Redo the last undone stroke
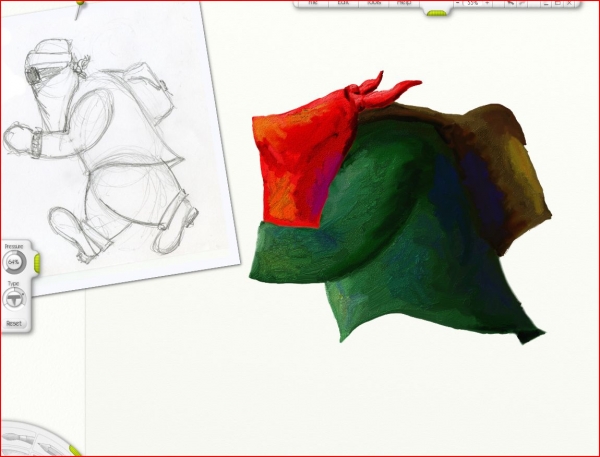 (522, 3)
